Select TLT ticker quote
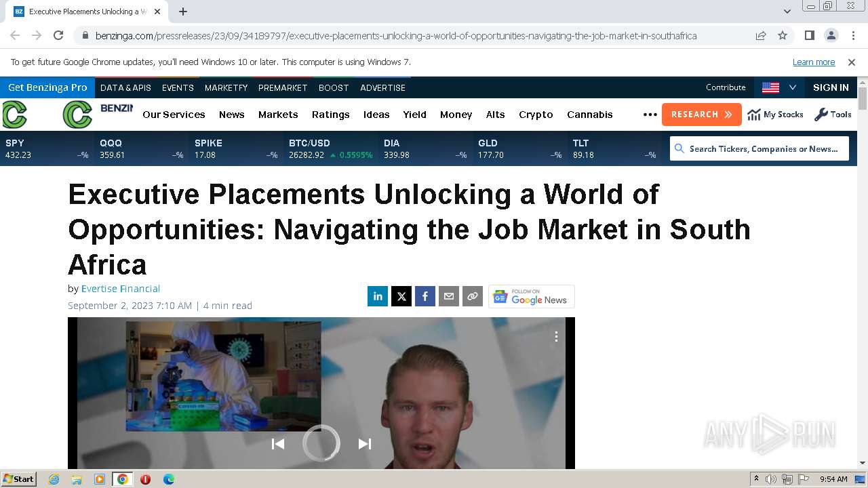 614,148
